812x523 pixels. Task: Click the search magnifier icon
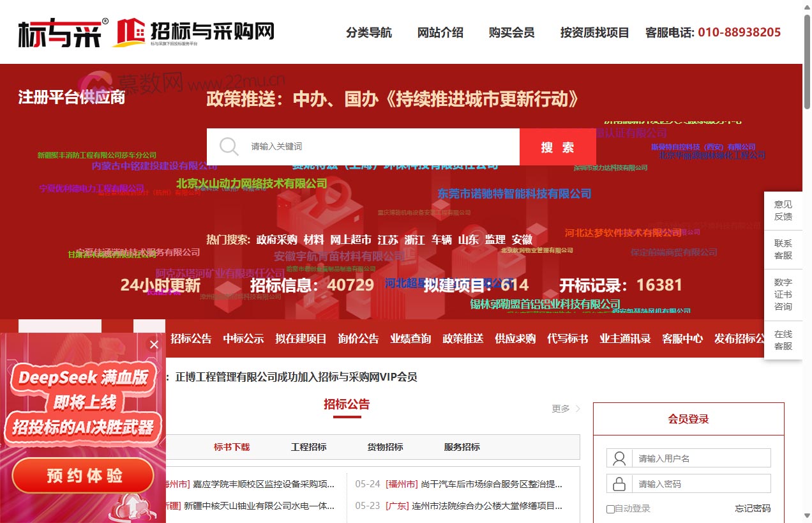[229, 146]
